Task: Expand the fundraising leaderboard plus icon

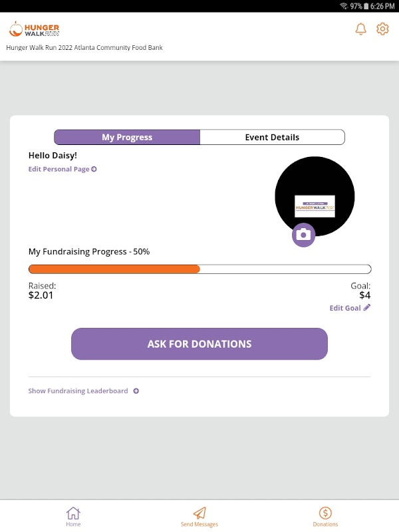Action: 136,391
